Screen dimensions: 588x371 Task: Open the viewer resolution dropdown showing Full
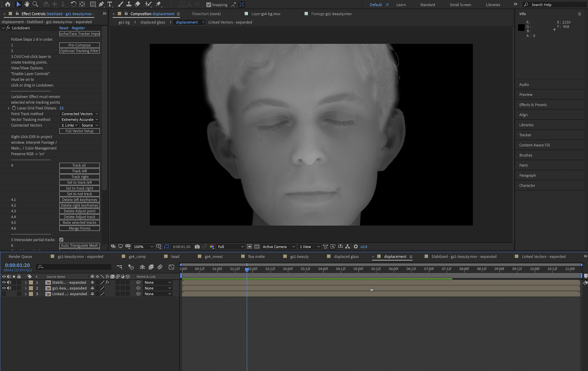coord(230,247)
